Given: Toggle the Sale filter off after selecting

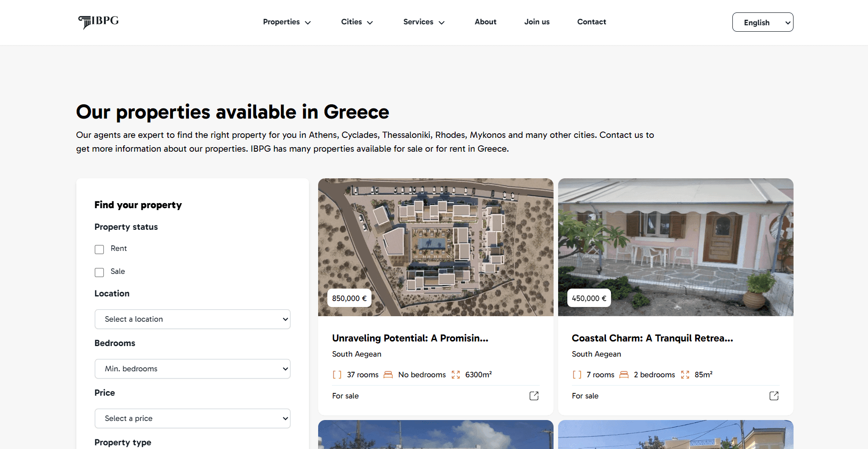Looking at the screenshot, I should [99, 272].
